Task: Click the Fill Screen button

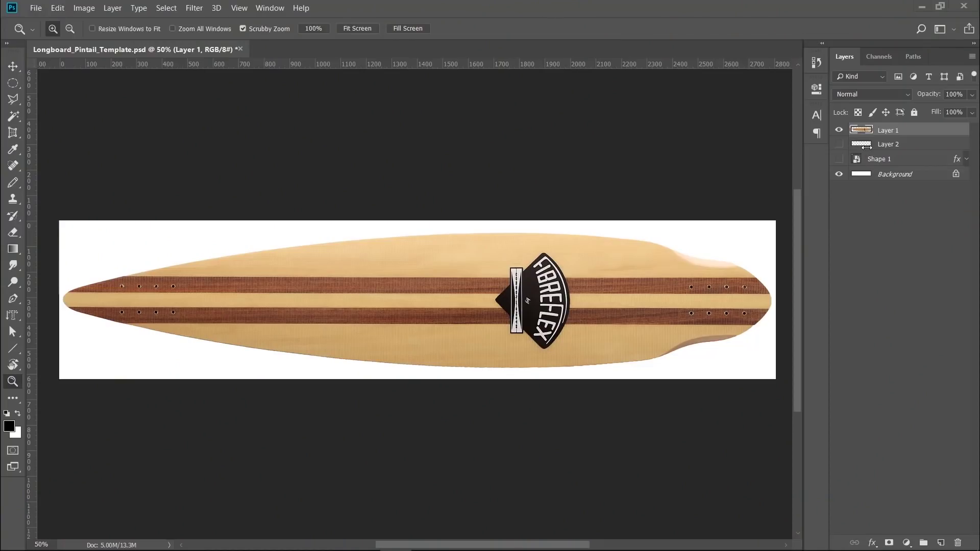Action: coord(408,28)
